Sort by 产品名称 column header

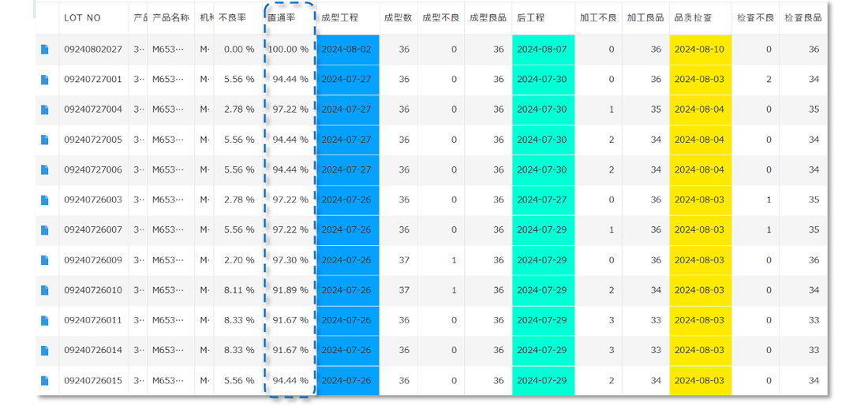click(170, 17)
